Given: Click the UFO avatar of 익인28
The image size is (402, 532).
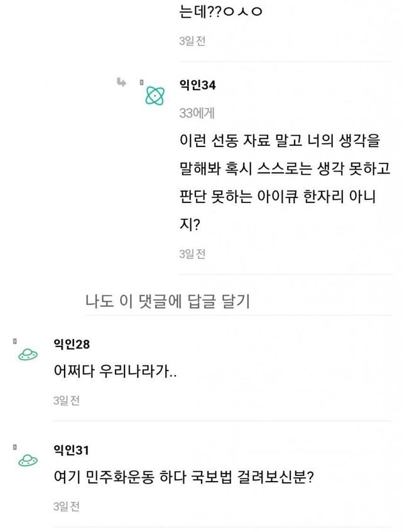Looking at the screenshot, I should pyautogui.click(x=28, y=355).
